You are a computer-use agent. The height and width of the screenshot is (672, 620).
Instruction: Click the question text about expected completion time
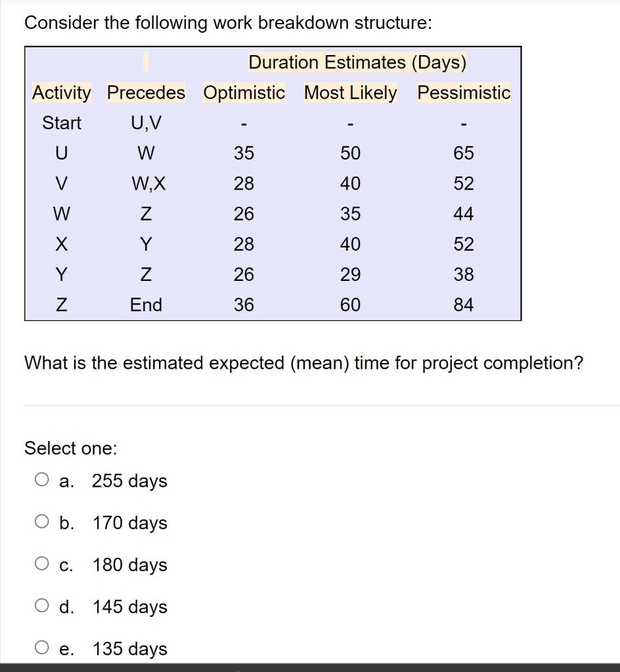[x=304, y=362]
